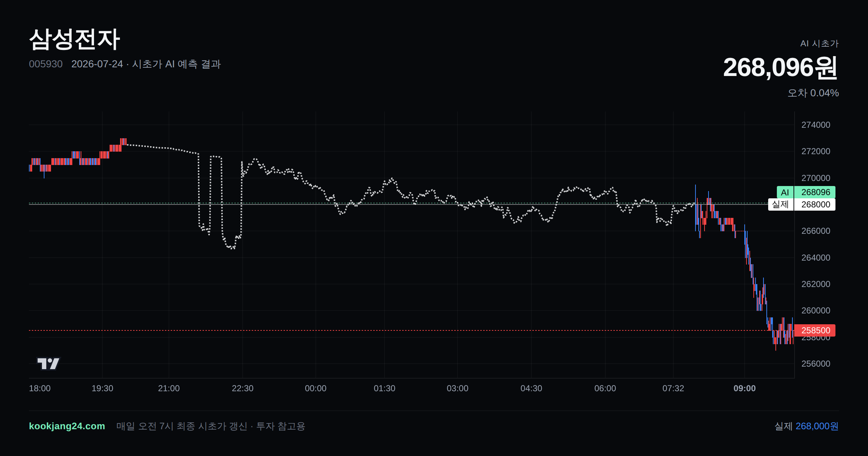Click the 오차 0.04% error value
The image size is (868, 456).
coord(813,93)
